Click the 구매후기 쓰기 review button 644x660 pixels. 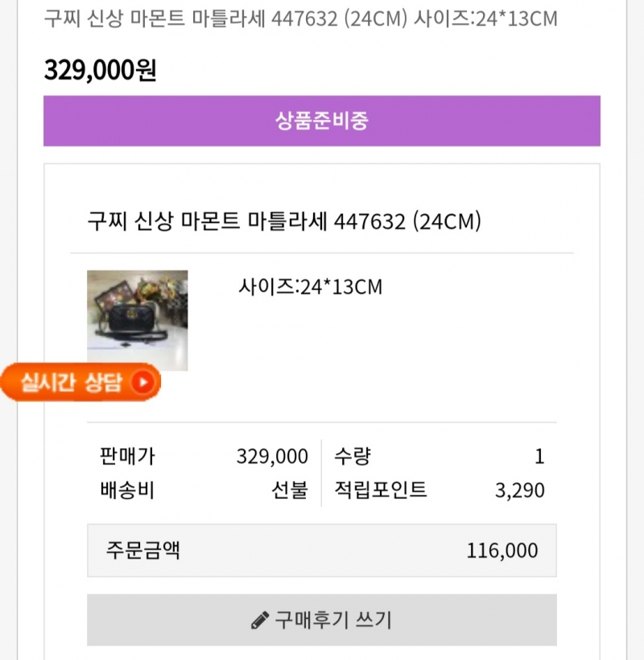[321, 620]
